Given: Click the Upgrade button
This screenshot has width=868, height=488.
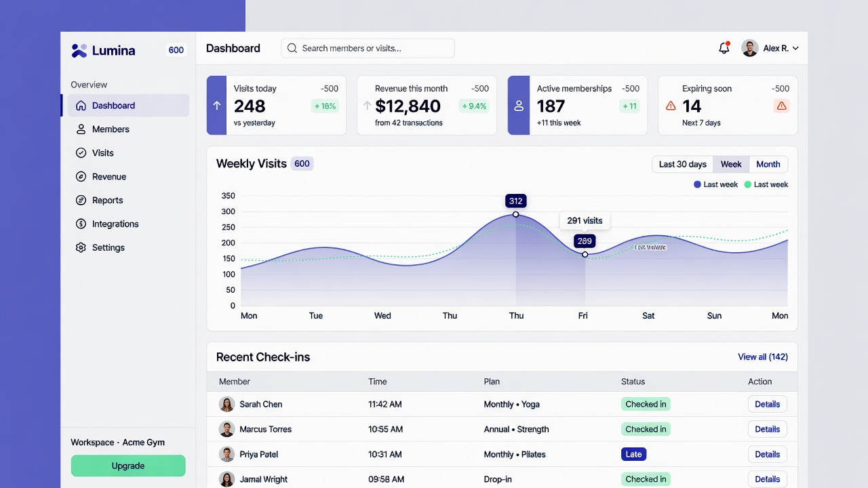Looking at the screenshot, I should [x=127, y=466].
